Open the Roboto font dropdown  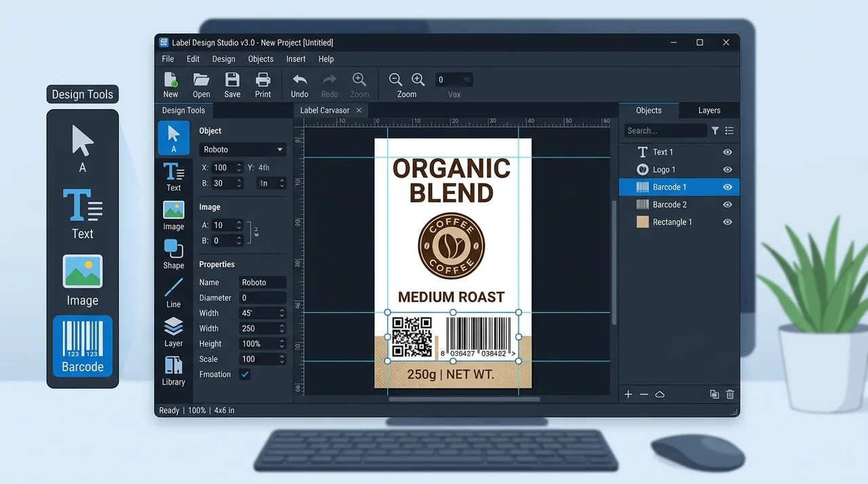pyautogui.click(x=243, y=150)
